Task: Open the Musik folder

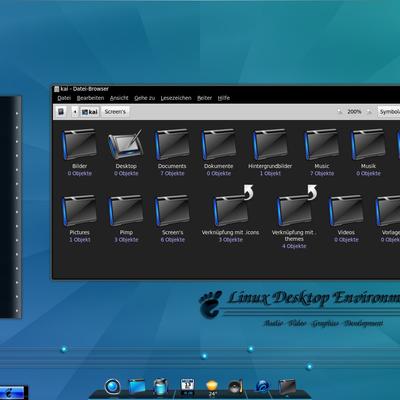Action: click(x=368, y=145)
